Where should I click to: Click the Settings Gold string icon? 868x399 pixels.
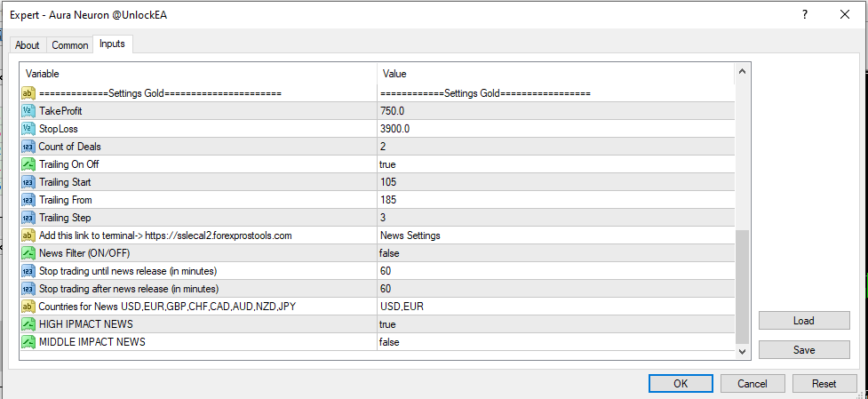[28, 93]
